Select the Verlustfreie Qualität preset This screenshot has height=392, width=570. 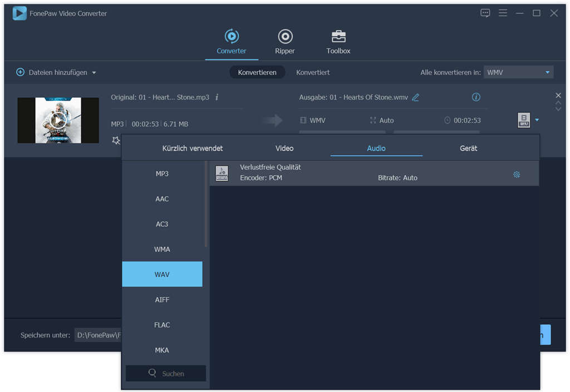tap(375, 173)
